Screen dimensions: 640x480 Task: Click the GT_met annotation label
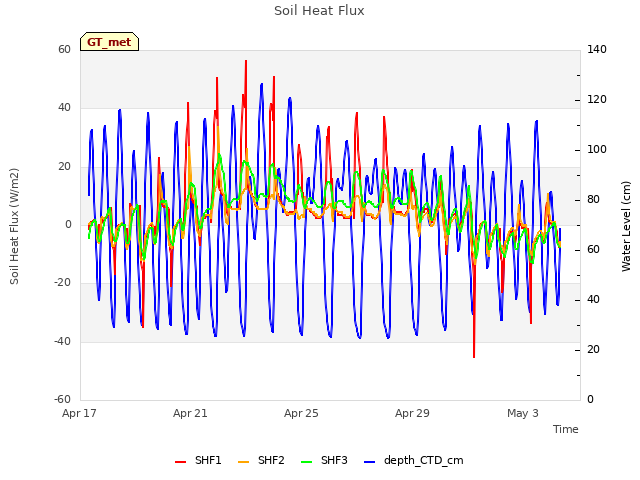pyautogui.click(x=109, y=42)
